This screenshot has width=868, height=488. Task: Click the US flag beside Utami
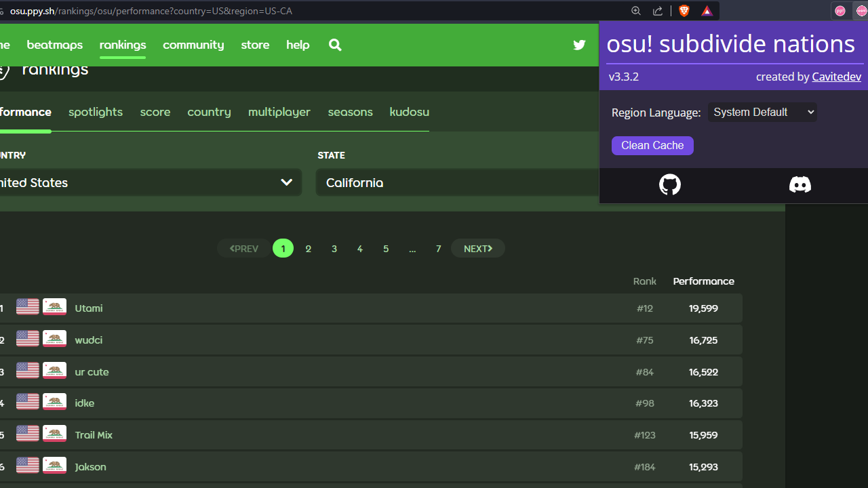point(28,307)
